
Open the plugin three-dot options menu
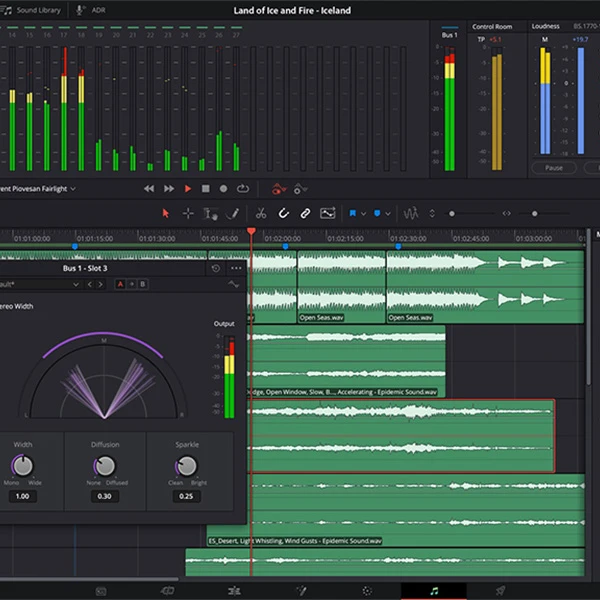click(x=236, y=268)
